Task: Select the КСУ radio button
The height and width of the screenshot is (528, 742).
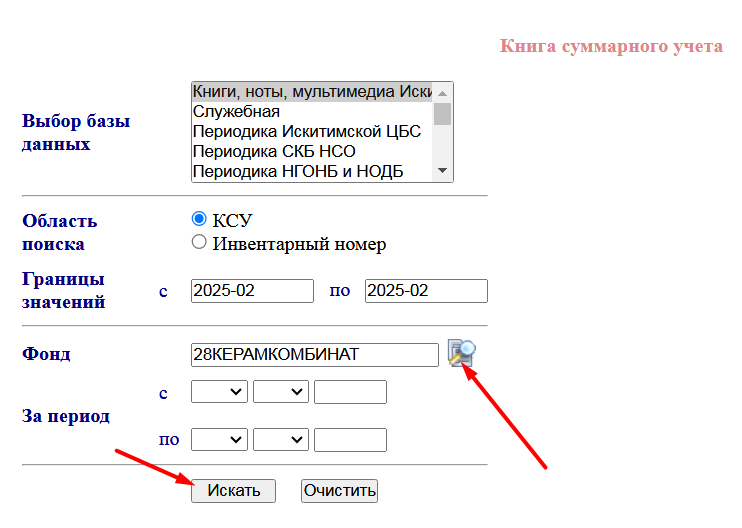Action: point(199,219)
